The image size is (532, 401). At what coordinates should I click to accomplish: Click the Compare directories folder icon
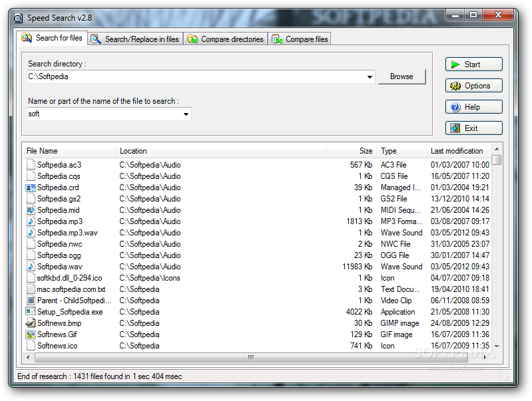click(192, 39)
